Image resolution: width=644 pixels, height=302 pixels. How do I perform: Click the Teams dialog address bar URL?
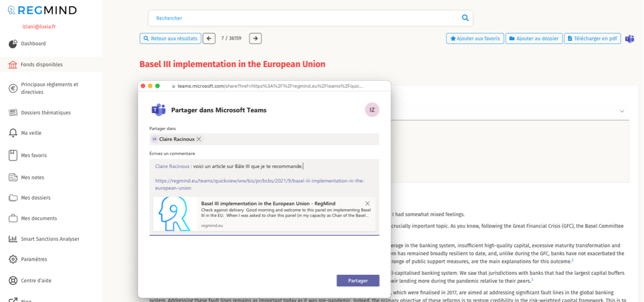click(x=270, y=86)
